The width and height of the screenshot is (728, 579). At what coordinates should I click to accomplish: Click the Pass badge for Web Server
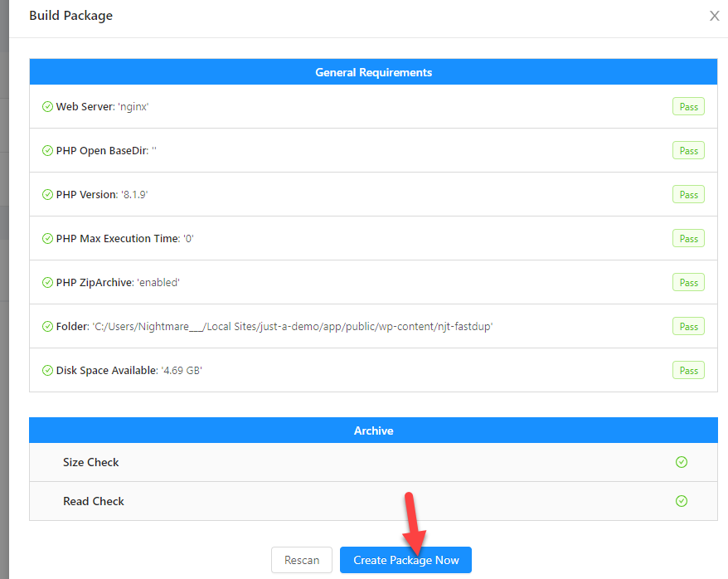(x=688, y=107)
